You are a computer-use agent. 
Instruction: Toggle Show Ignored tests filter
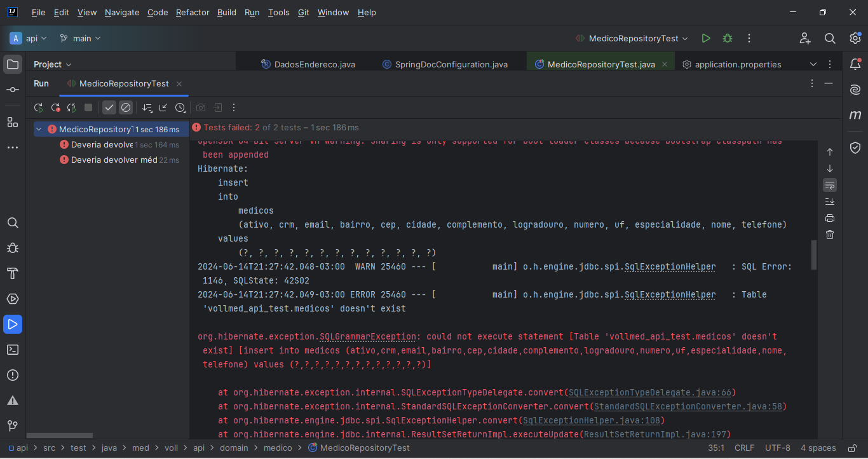coord(126,107)
